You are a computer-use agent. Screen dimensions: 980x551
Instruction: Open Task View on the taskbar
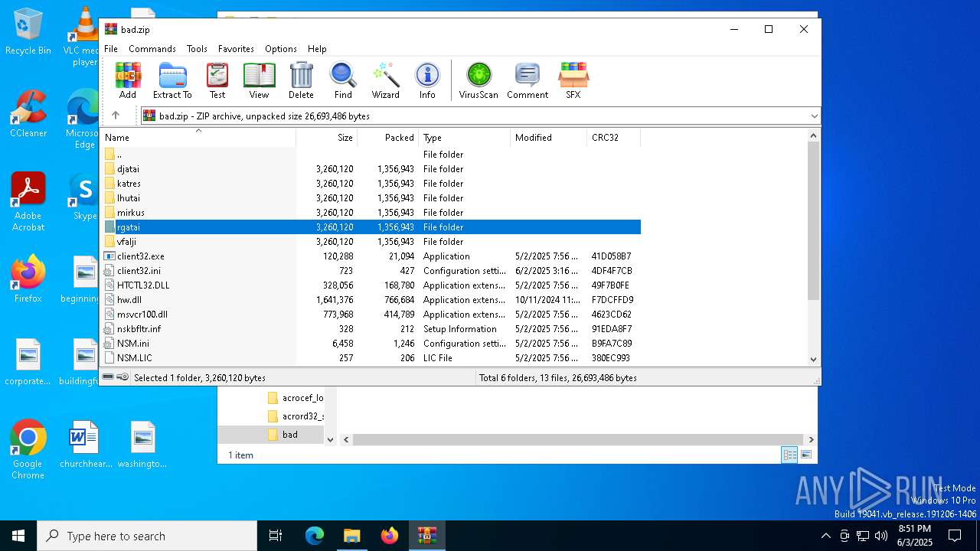pos(276,536)
